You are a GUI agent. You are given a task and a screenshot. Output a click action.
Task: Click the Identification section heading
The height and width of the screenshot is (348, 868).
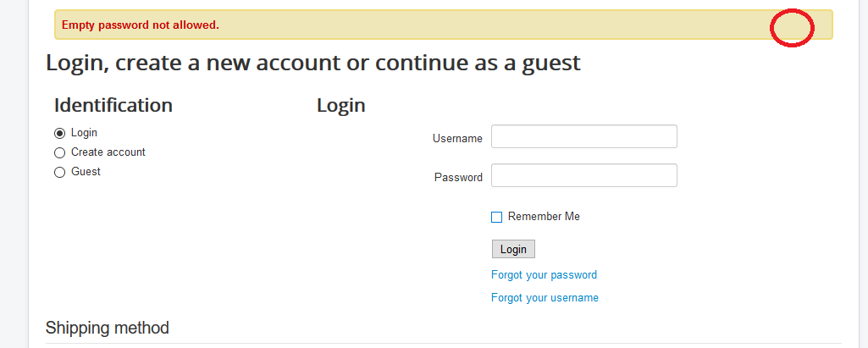113,105
